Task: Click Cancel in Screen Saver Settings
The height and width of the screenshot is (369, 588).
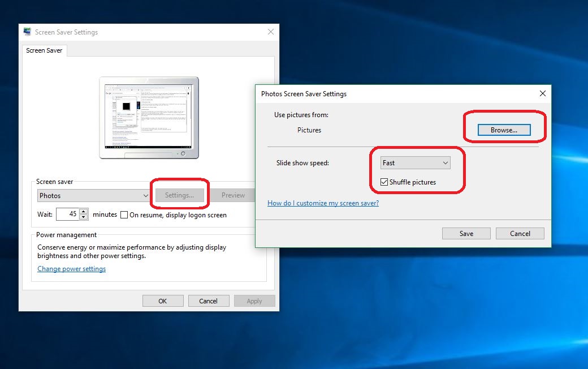Action: point(209,301)
